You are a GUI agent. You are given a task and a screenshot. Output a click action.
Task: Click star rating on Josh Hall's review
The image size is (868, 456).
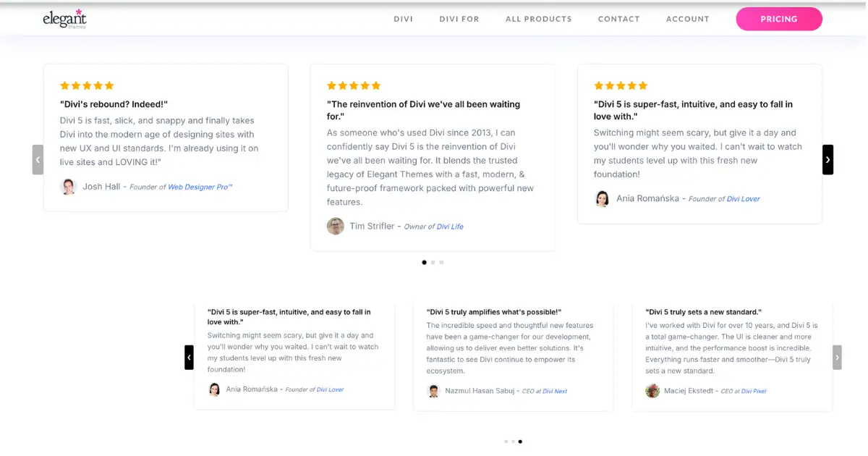click(x=87, y=85)
